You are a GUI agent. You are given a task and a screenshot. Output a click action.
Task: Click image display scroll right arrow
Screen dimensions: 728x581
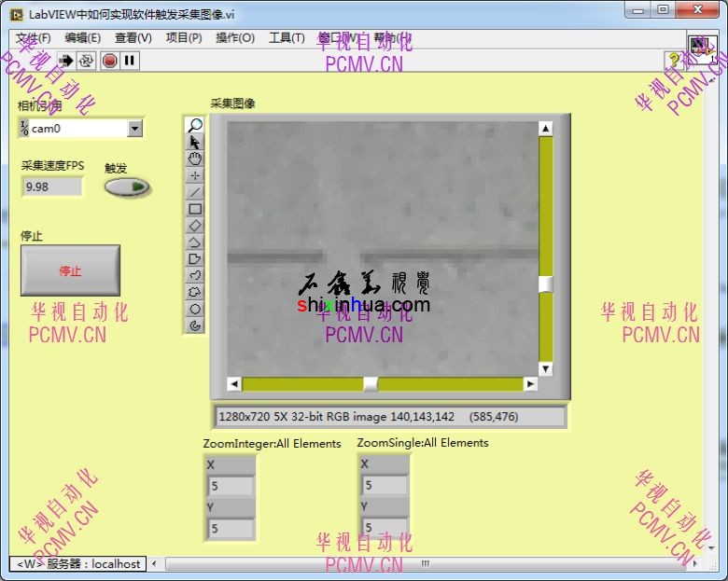pyautogui.click(x=530, y=384)
